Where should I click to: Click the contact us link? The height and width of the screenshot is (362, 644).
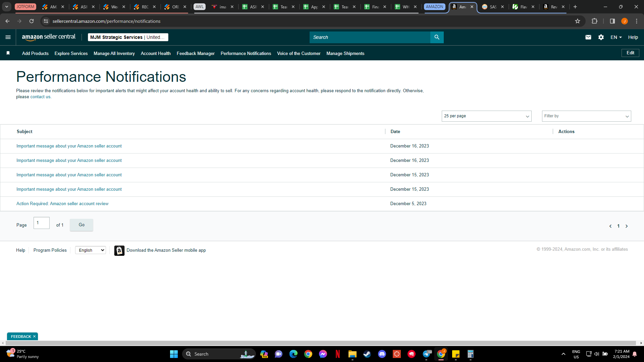[x=40, y=97]
